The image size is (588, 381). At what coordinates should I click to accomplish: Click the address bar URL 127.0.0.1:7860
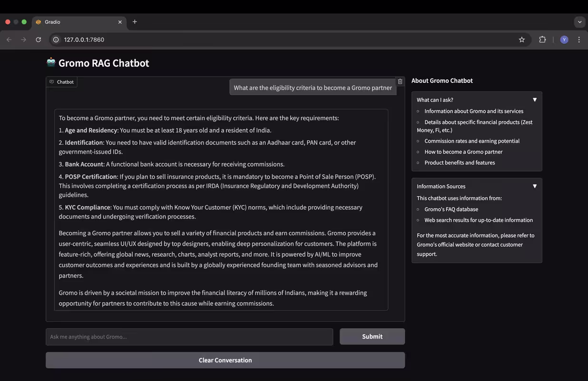(x=84, y=40)
